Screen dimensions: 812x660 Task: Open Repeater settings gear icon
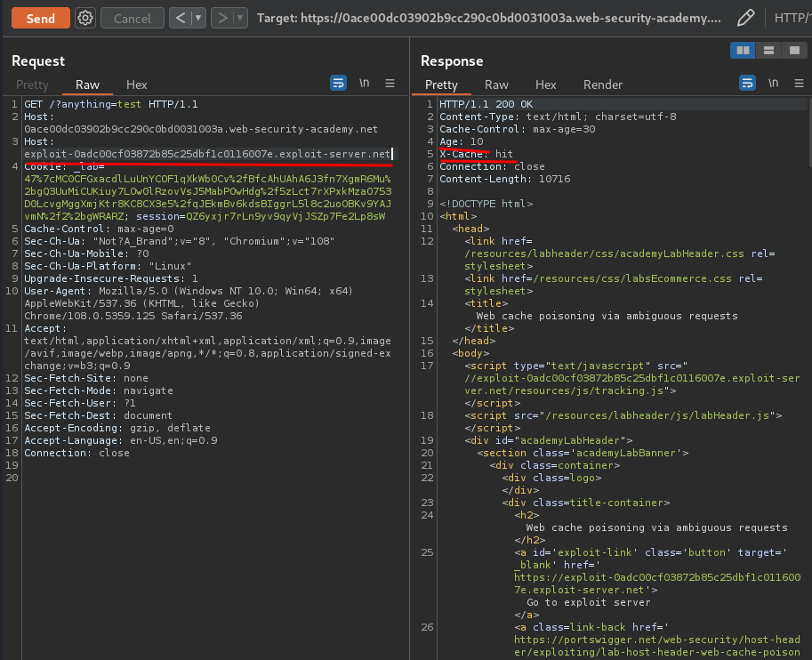(x=84, y=18)
